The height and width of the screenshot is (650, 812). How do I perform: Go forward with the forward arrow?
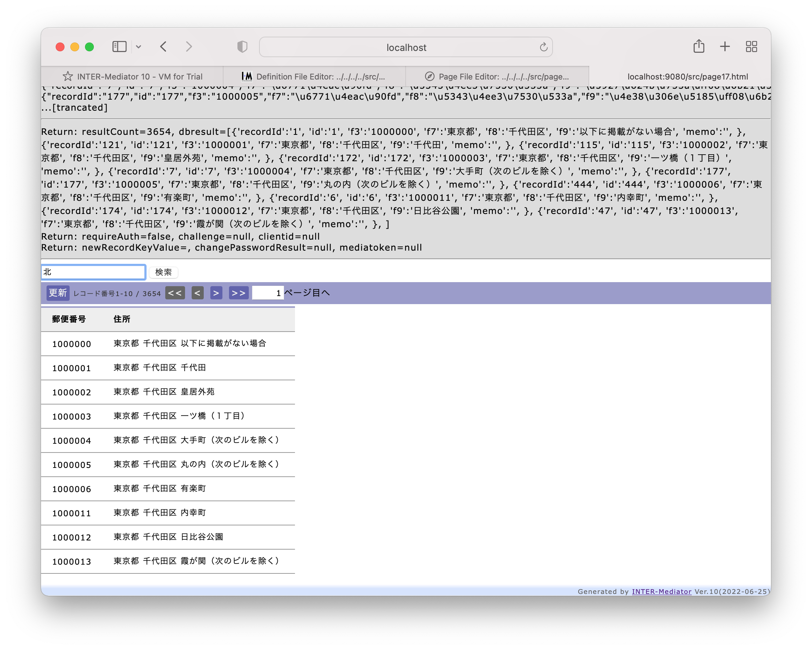coord(189,47)
